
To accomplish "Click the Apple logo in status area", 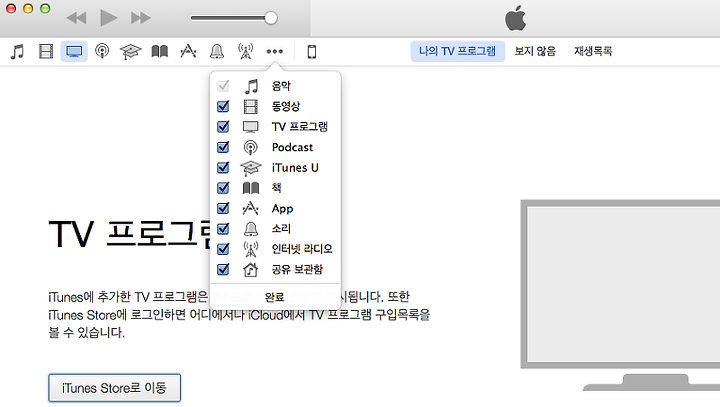I will point(516,18).
